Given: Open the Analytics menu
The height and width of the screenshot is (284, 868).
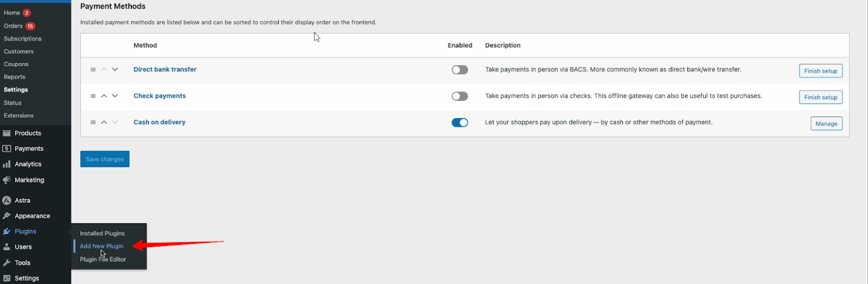Looking at the screenshot, I should click(x=28, y=164).
